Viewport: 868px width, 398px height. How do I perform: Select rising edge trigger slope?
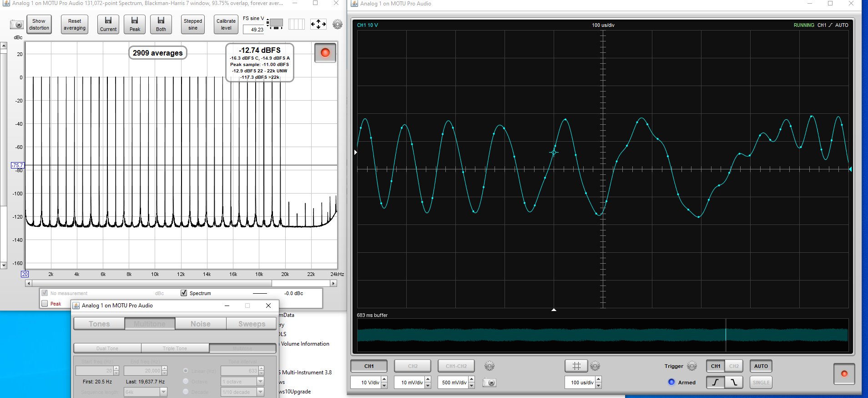(716, 383)
